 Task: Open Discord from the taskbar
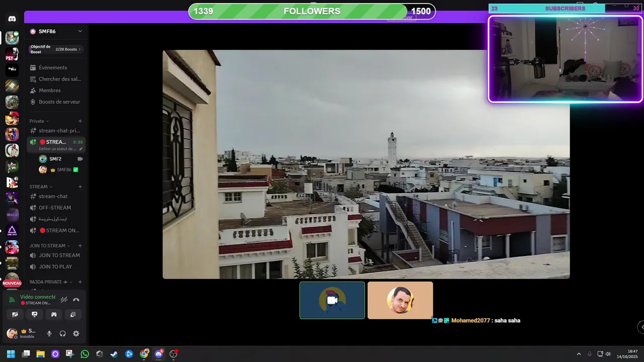[x=159, y=354]
